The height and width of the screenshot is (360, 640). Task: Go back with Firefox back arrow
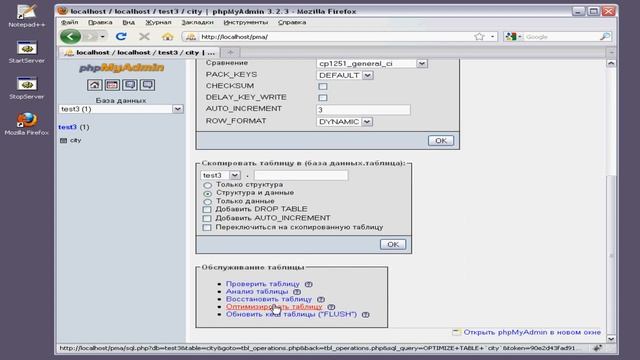pos(71,37)
